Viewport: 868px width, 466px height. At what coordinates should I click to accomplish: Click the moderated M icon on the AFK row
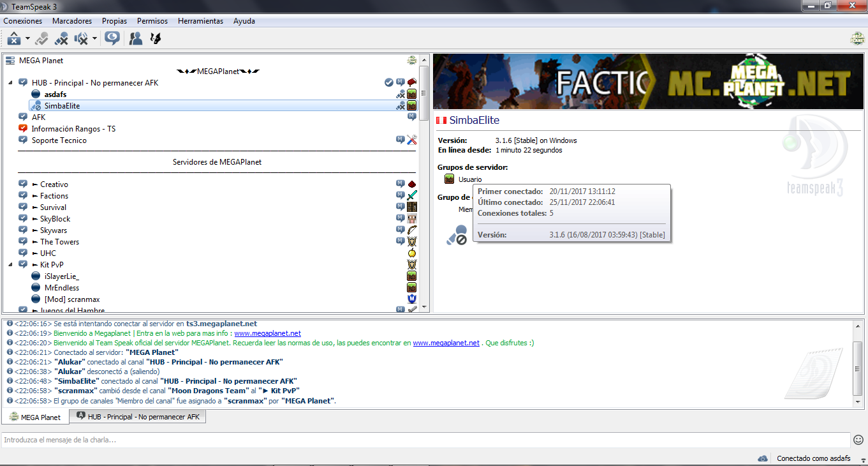(412, 117)
